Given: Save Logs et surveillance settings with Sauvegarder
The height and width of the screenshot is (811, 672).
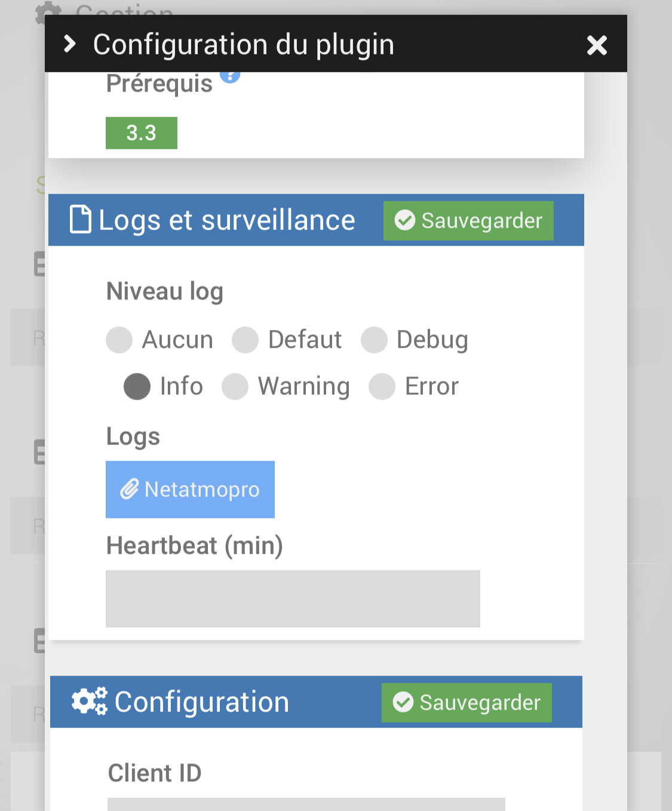Looking at the screenshot, I should tap(468, 221).
